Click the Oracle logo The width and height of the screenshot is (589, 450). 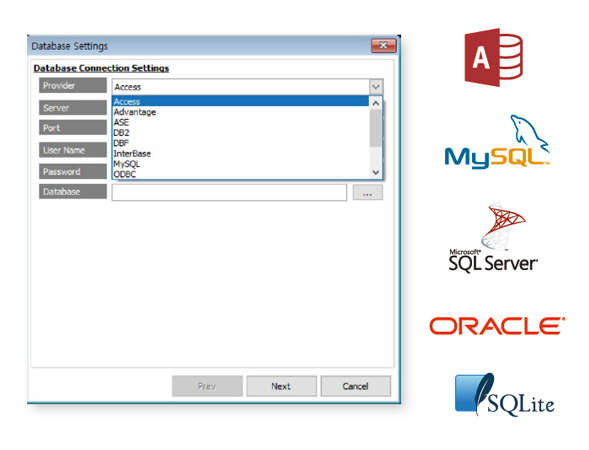[497, 326]
